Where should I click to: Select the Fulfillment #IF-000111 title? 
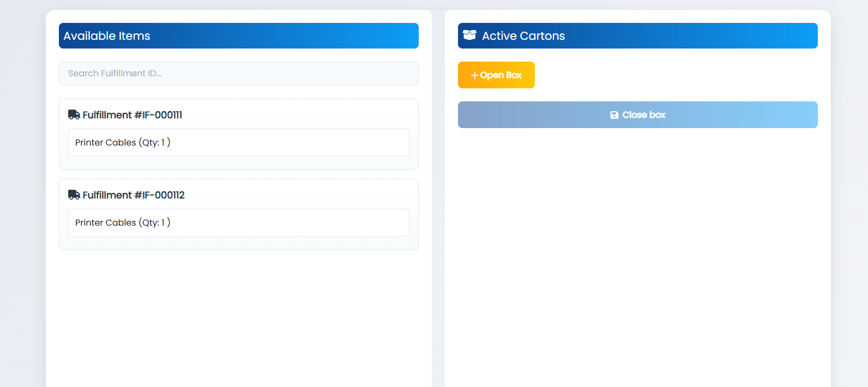(x=132, y=115)
